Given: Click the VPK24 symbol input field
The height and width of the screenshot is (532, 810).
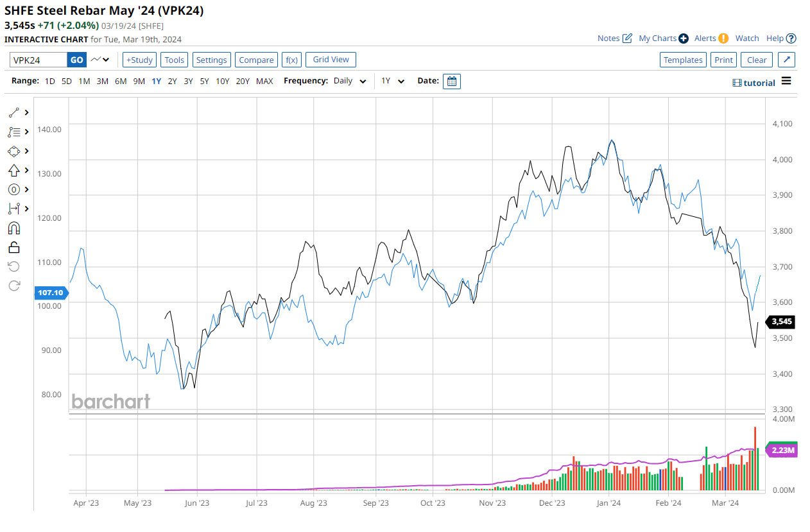Looking at the screenshot, I should click(39, 60).
